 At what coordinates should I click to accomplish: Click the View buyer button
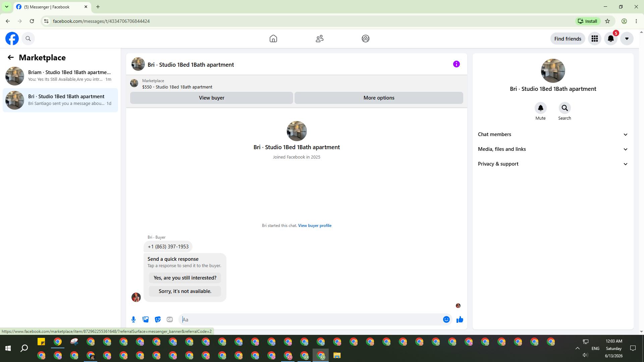tap(212, 98)
